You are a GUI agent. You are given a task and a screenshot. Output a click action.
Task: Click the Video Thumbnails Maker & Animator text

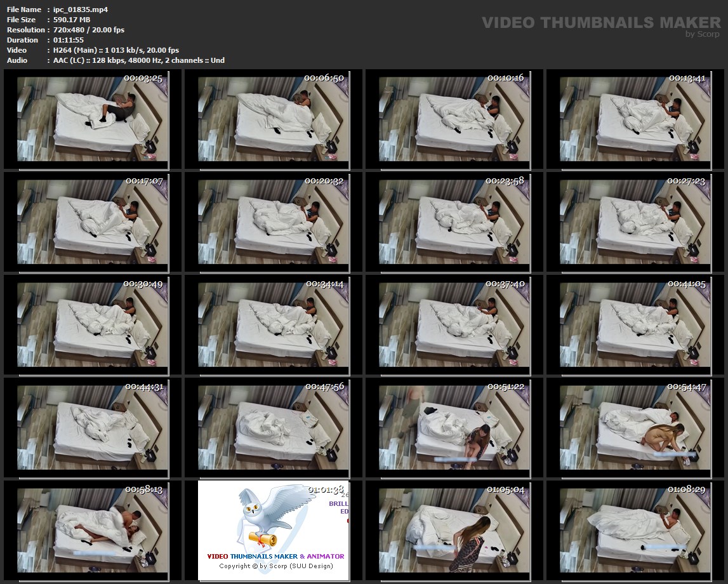pyautogui.click(x=275, y=556)
